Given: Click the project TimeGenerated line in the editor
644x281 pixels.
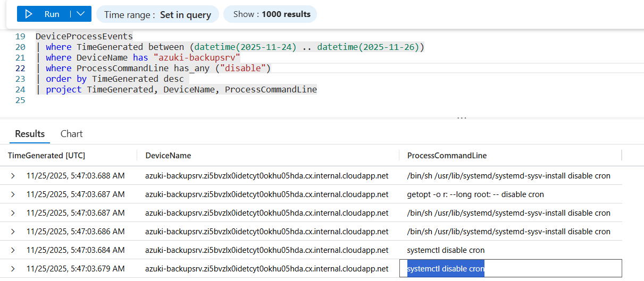Looking at the screenshot, I should [x=176, y=89].
